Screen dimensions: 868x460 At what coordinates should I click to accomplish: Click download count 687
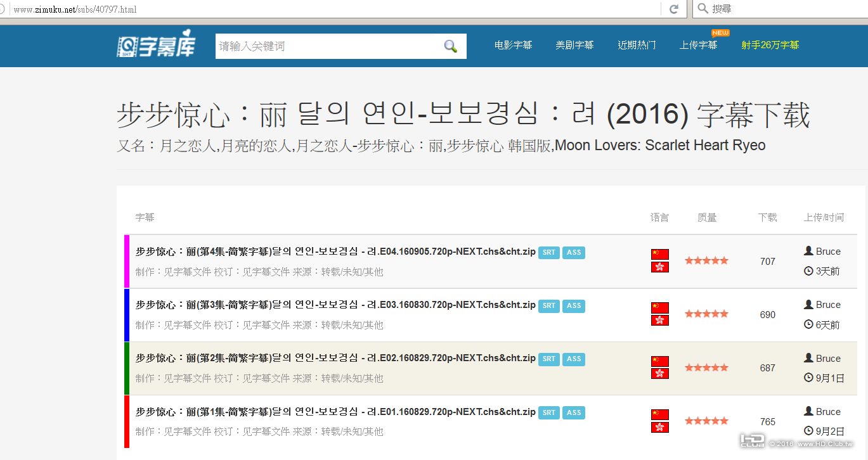point(768,367)
